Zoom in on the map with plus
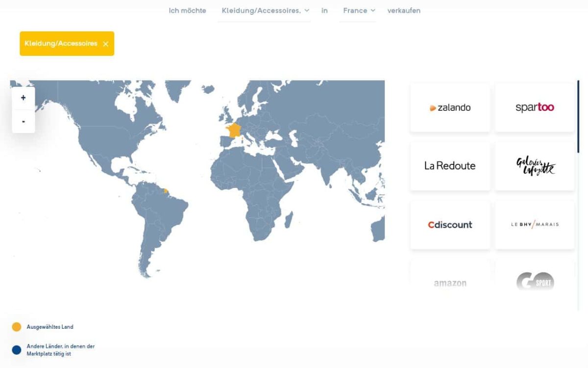Image resolution: width=588 pixels, height=368 pixels. [x=24, y=98]
